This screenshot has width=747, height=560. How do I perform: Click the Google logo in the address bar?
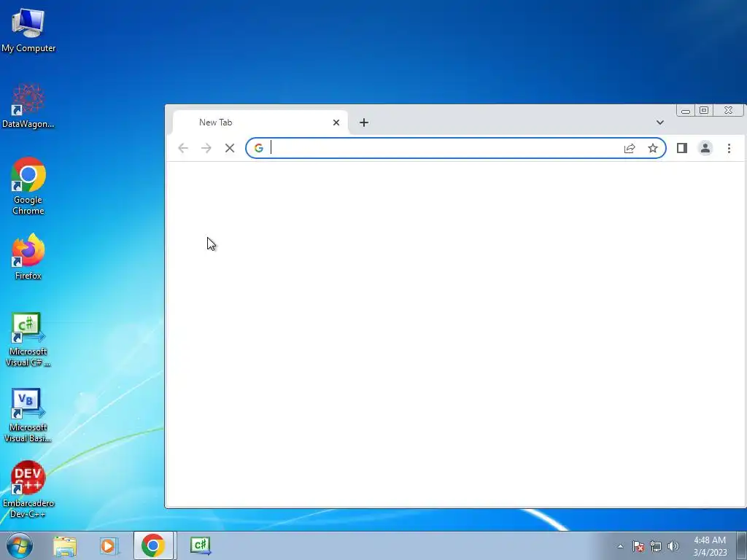click(x=259, y=148)
